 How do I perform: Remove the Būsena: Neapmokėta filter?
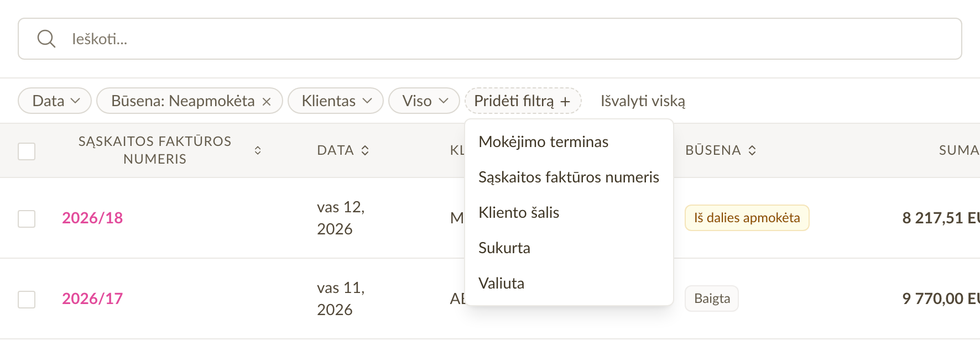(x=267, y=102)
